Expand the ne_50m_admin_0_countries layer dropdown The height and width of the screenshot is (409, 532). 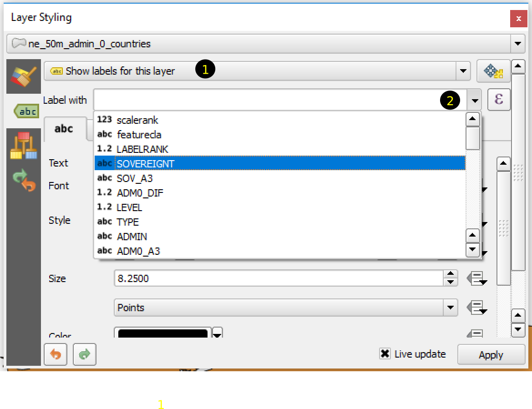[517, 44]
